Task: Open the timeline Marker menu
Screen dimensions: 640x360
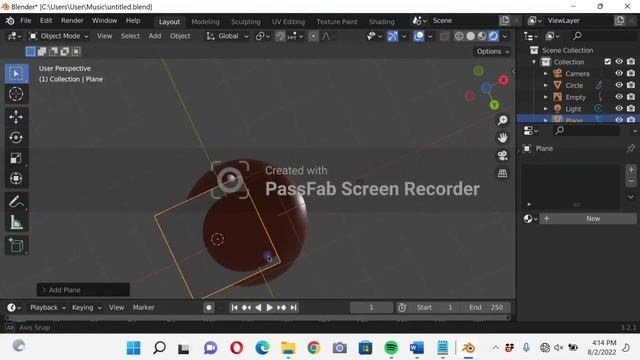Action: pos(144,307)
